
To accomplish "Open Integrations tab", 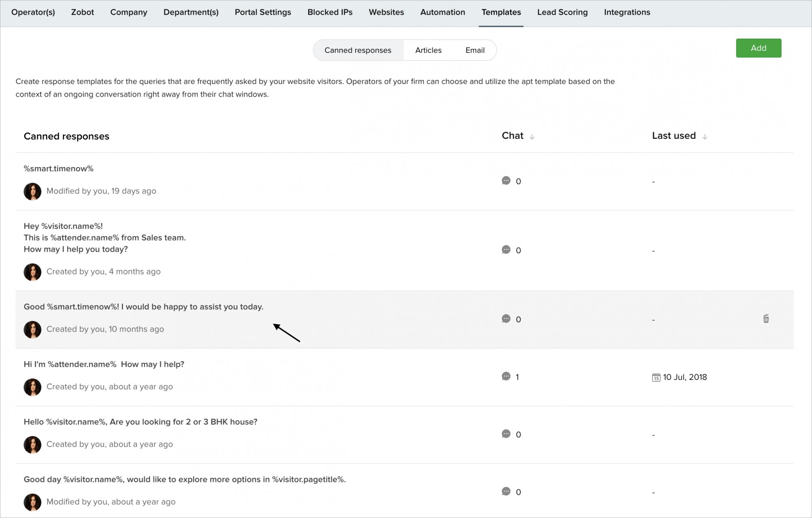I will pos(627,12).
